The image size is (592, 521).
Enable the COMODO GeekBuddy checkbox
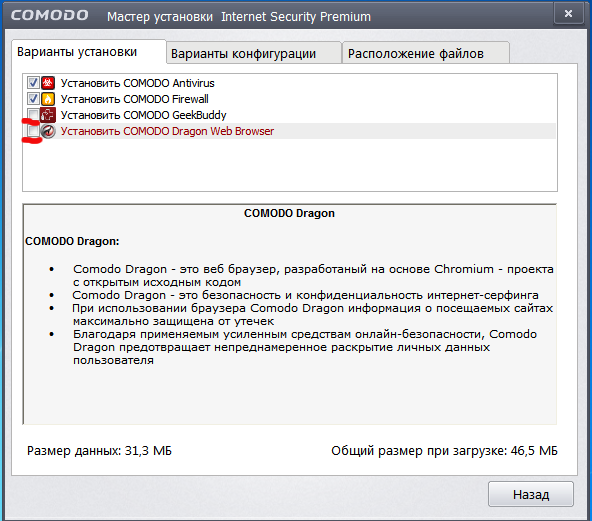point(33,115)
